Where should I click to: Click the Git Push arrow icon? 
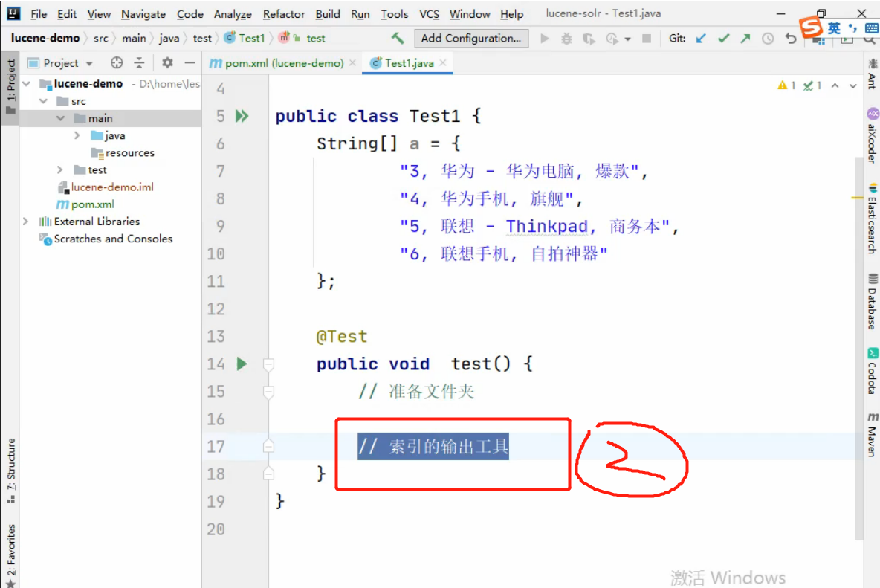(x=745, y=38)
